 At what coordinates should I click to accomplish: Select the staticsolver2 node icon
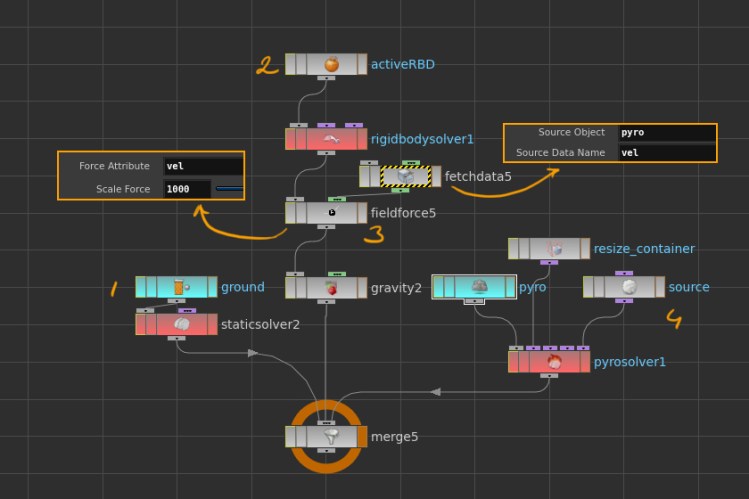[x=182, y=324]
